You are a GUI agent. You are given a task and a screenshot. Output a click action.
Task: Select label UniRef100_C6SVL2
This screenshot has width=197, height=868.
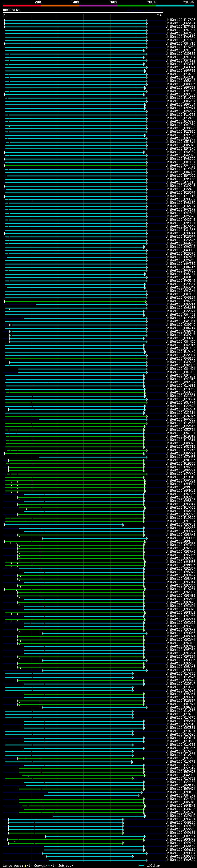(x=180, y=81)
